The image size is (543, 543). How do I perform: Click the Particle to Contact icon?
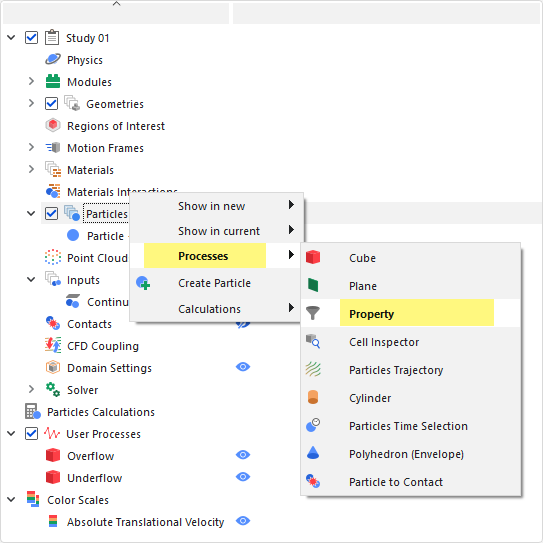point(313,481)
